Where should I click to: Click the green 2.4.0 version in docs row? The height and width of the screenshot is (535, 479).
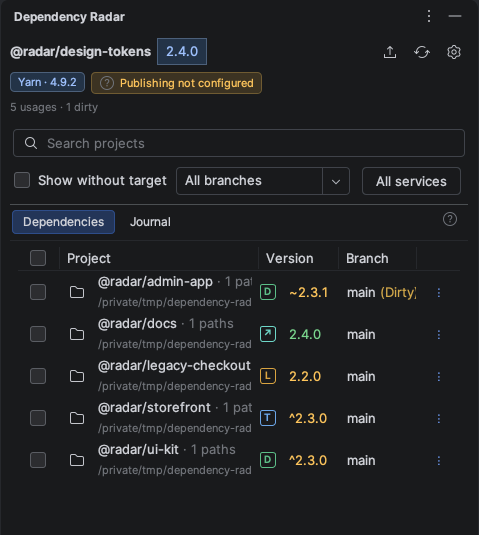click(x=305, y=334)
